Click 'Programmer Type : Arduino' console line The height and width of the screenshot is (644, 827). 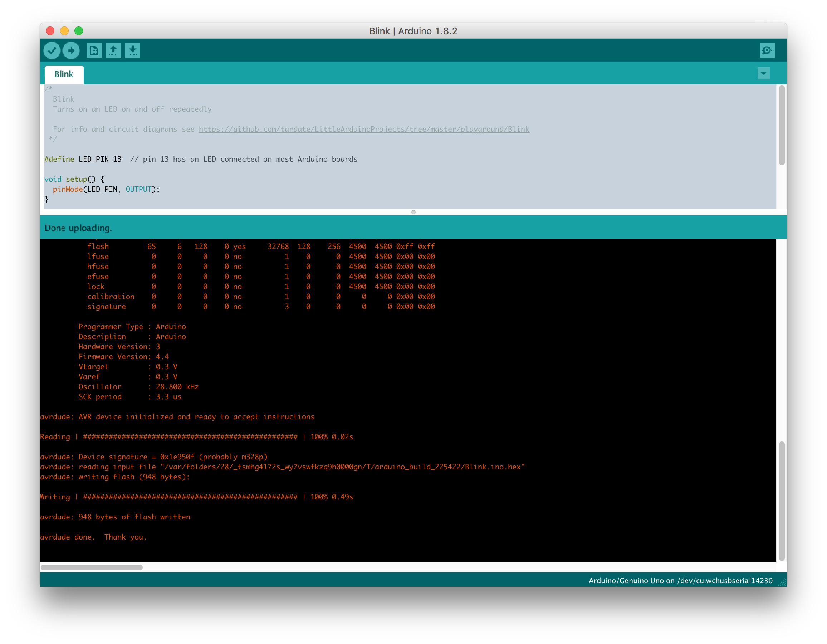[132, 327]
